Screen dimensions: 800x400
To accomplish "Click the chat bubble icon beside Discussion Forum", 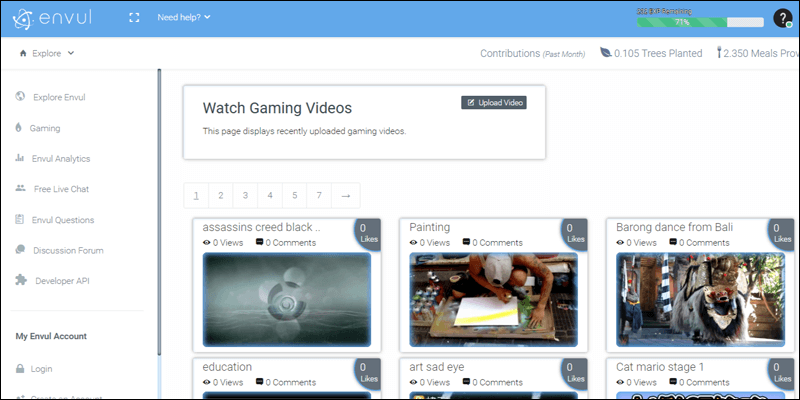I will pos(20,249).
